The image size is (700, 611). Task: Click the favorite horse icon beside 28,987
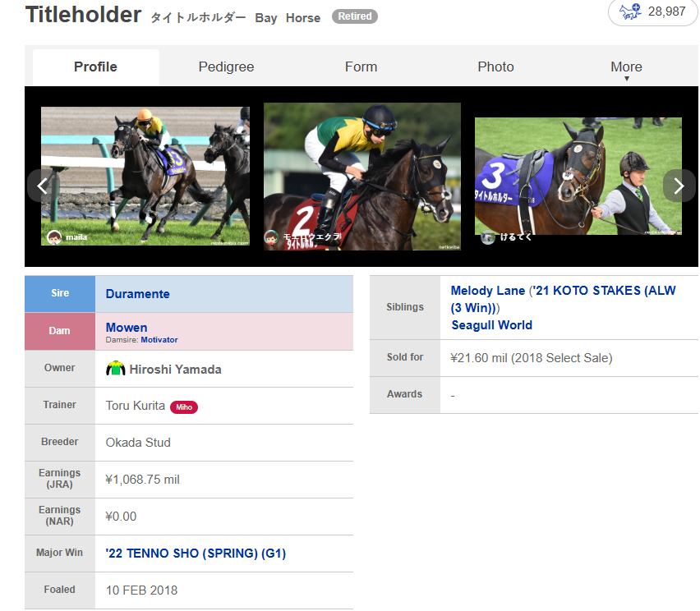[x=630, y=11]
